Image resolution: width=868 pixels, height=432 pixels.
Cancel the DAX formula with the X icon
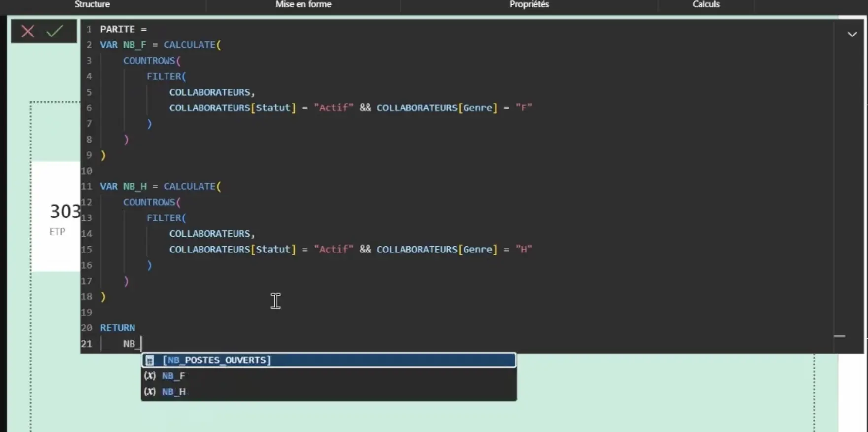pyautogui.click(x=28, y=32)
